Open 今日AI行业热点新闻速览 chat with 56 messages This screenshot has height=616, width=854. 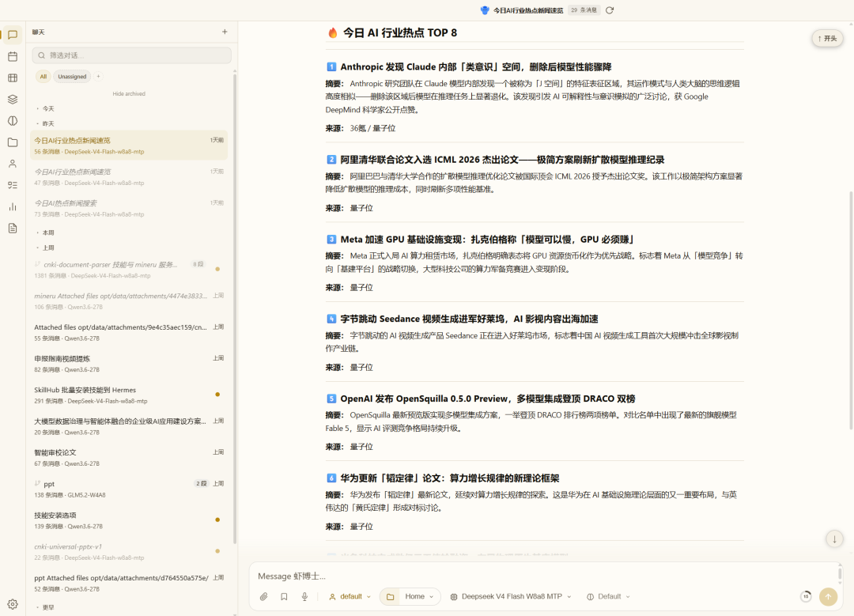coord(129,145)
